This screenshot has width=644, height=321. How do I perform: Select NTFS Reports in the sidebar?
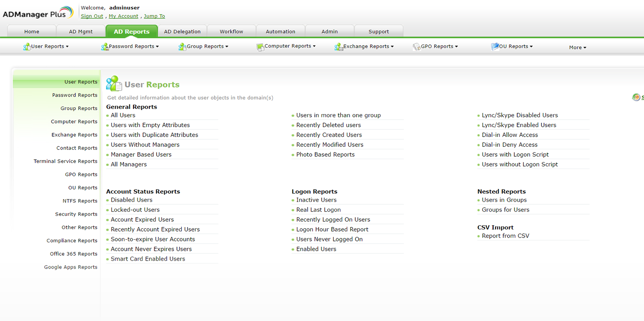click(x=80, y=201)
